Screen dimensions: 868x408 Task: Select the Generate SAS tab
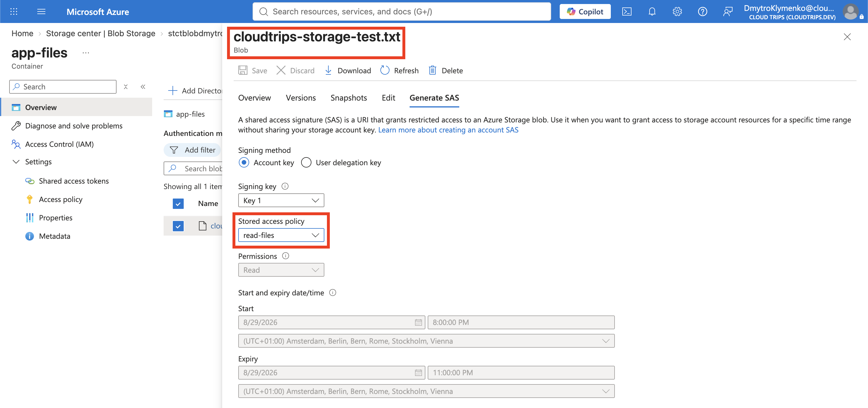434,98
